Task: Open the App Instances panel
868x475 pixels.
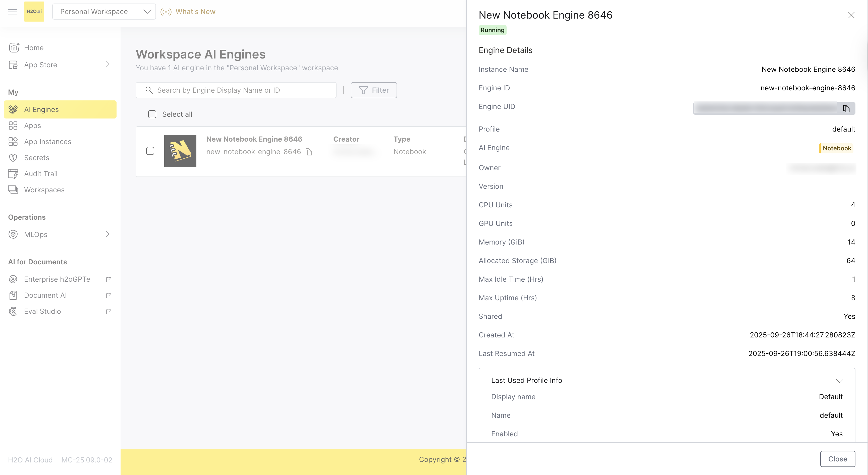Action: click(47, 142)
